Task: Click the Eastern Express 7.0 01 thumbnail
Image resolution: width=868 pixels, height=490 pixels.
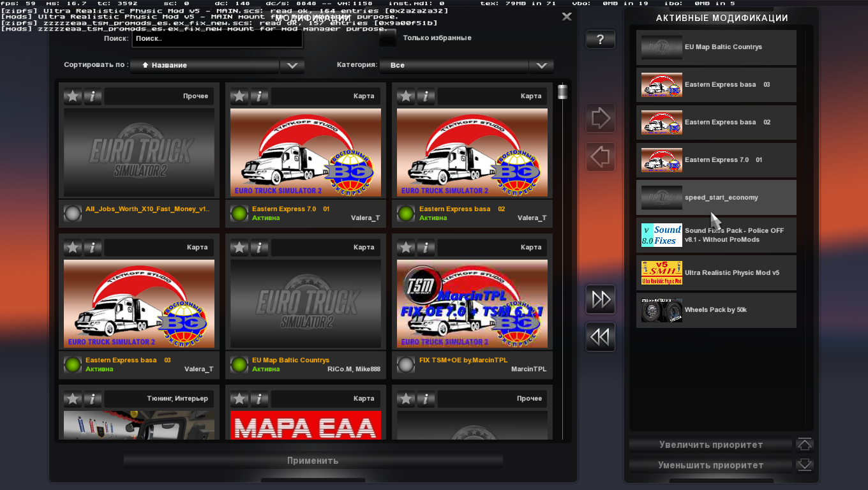Action: click(306, 152)
